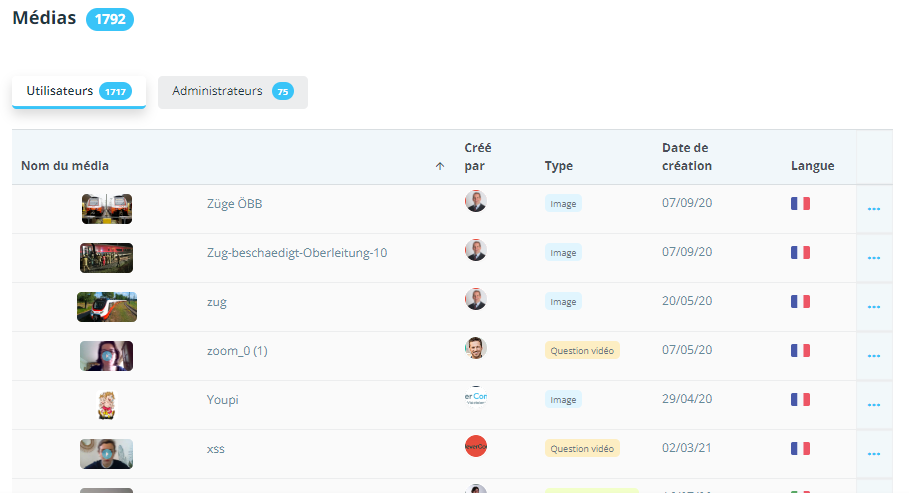
Task: Click Question vidéo tag in xss row
Action: [582, 449]
